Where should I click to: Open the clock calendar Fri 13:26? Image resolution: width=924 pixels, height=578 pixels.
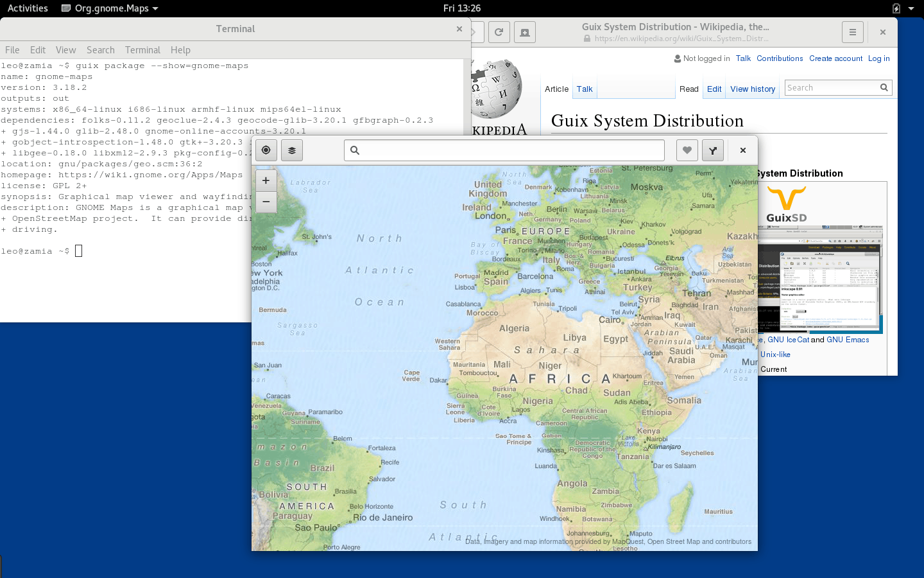(x=462, y=8)
